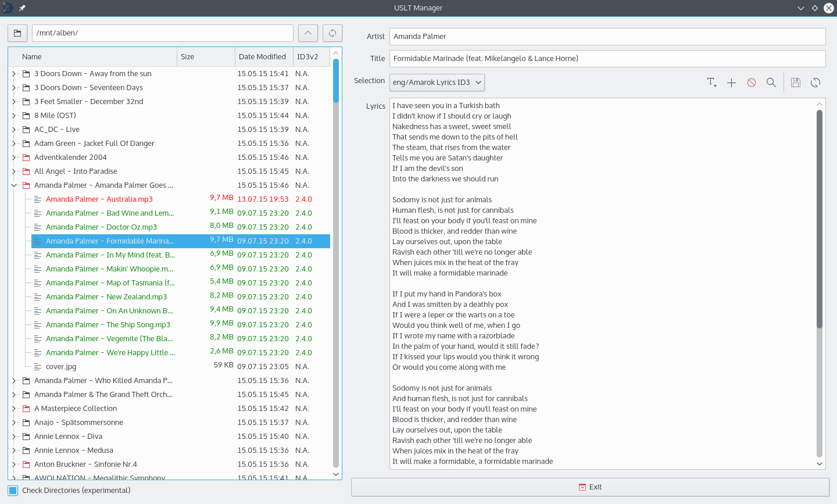Select the highlighted Formidable Marina... track
837x504 pixels.
click(x=181, y=241)
